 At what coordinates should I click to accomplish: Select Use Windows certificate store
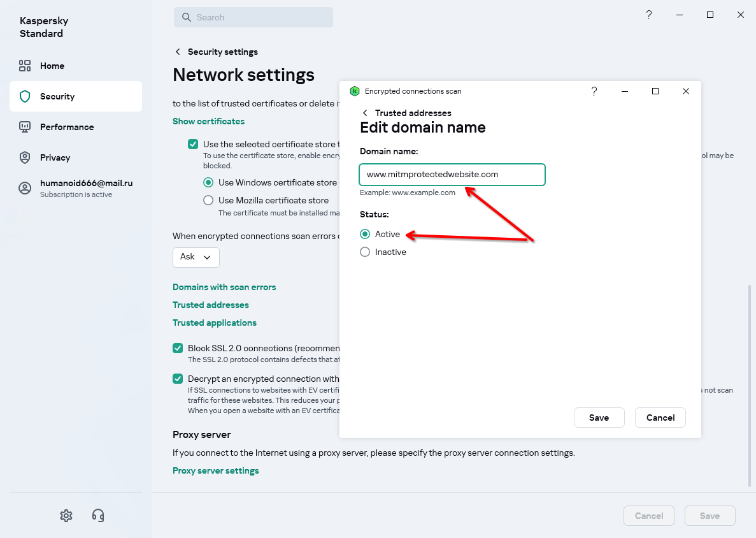pos(208,182)
